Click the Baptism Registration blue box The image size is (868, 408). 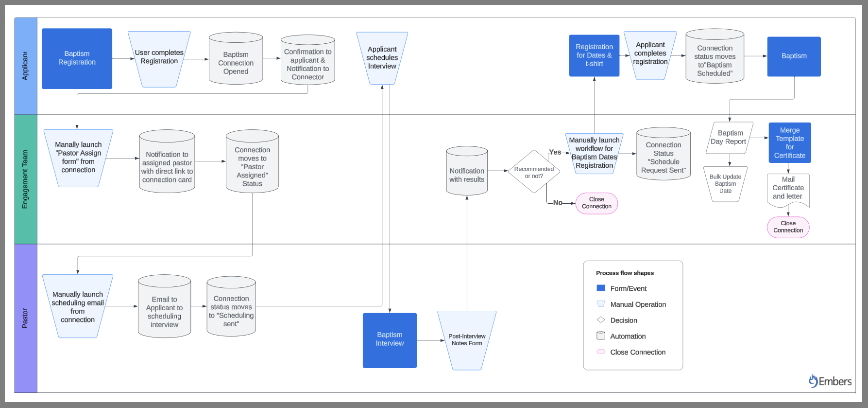coord(77,58)
